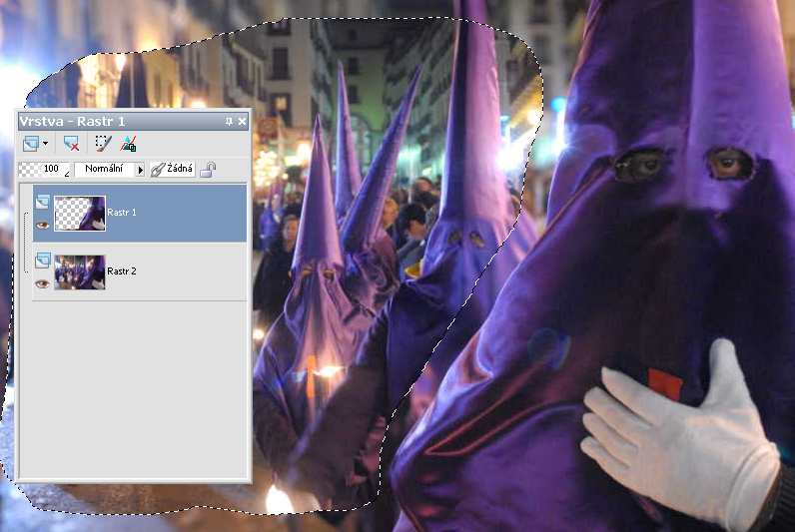Click the raster type icon of Rastr 2
Image resolution: width=795 pixels, height=532 pixels.
pyautogui.click(x=43, y=261)
